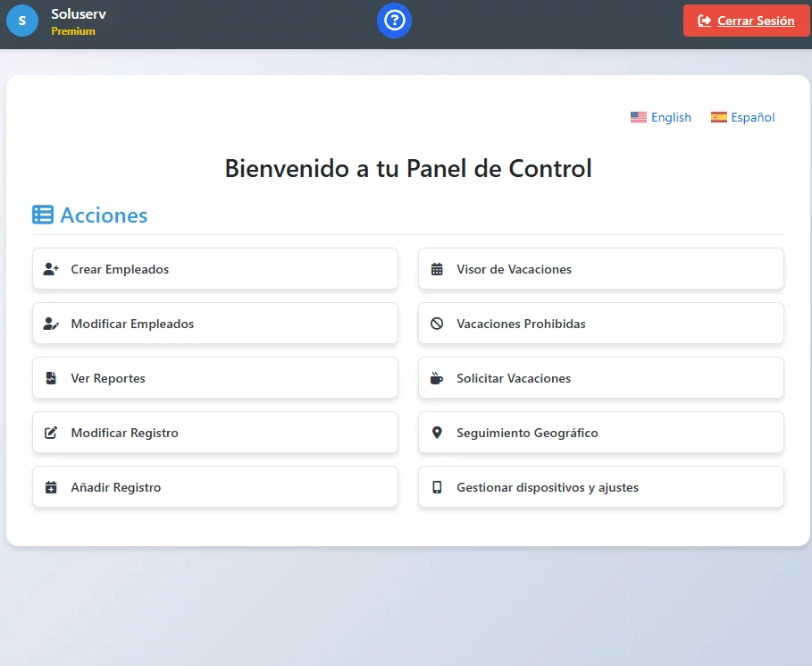Click the Premium label under Soluserv

(x=73, y=31)
